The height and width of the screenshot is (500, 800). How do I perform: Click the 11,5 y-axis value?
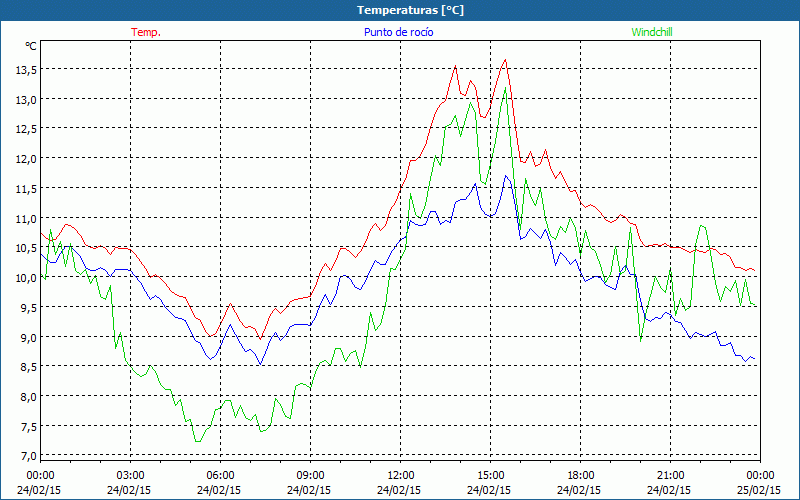tap(26, 189)
